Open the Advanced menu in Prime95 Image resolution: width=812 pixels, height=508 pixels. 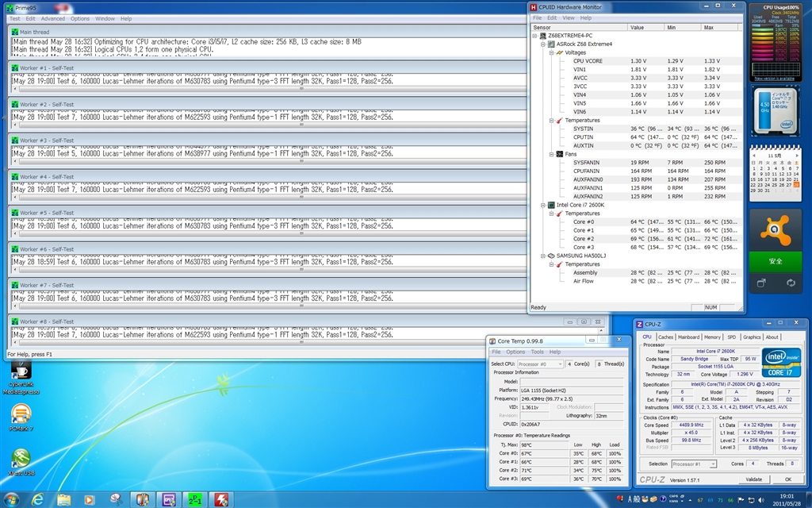53,18
